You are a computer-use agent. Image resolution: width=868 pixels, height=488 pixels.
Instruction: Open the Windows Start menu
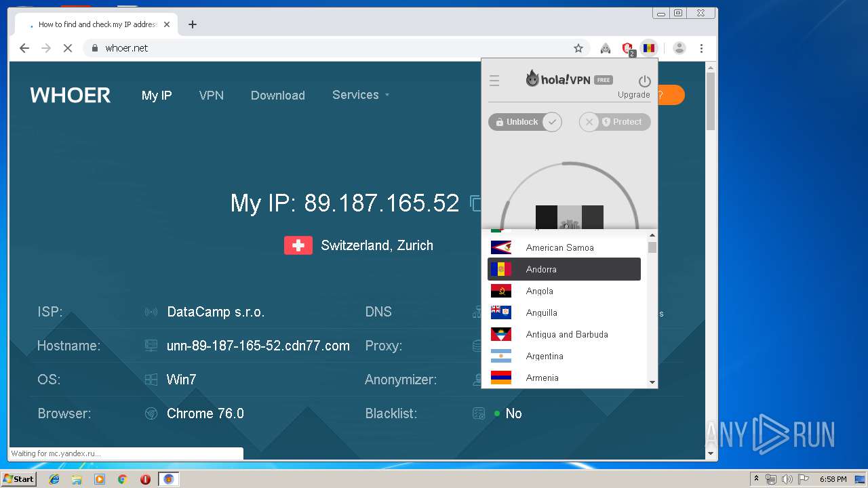click(18, 479)
